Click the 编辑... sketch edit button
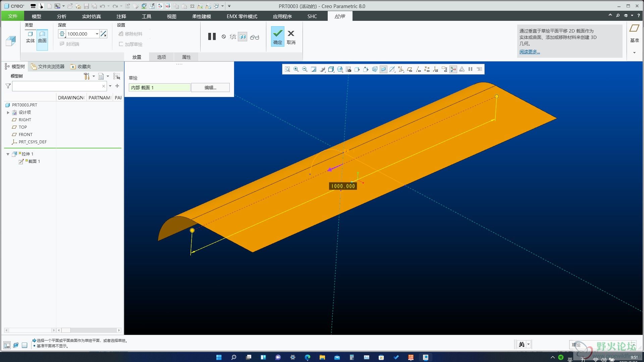This screenshot has height=362, width=644. pos(210,88)
